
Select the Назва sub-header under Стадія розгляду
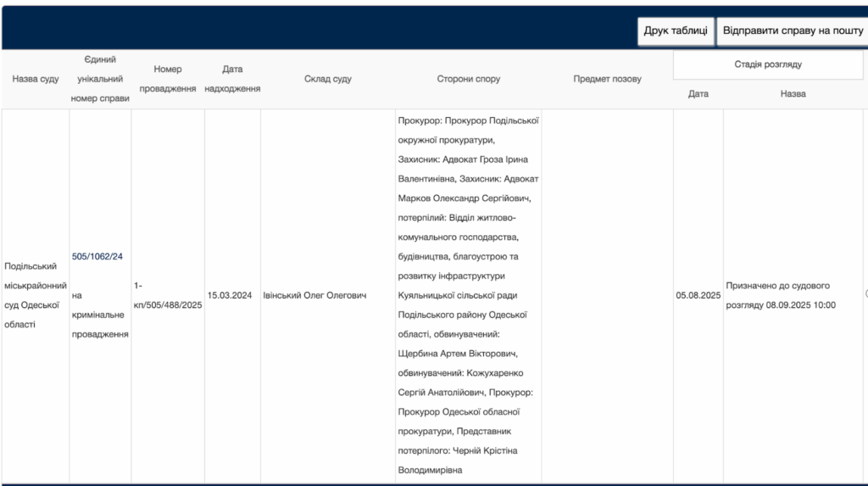click(793, 93)
